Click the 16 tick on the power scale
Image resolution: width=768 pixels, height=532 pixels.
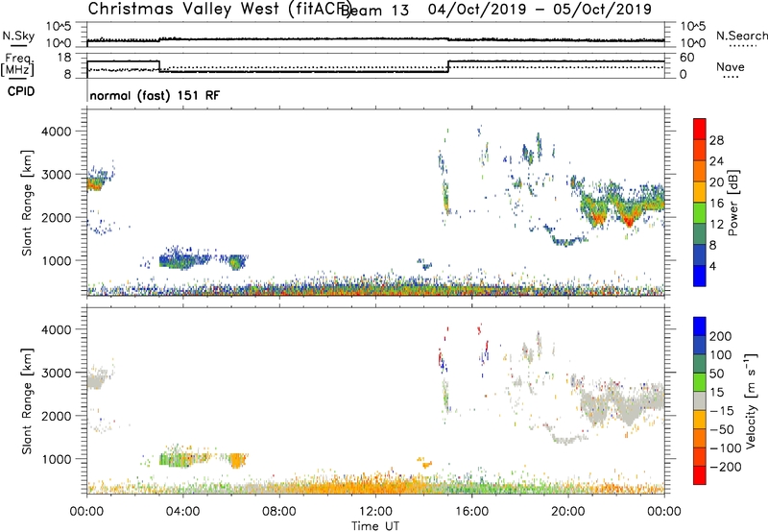(x=716, y=204)
